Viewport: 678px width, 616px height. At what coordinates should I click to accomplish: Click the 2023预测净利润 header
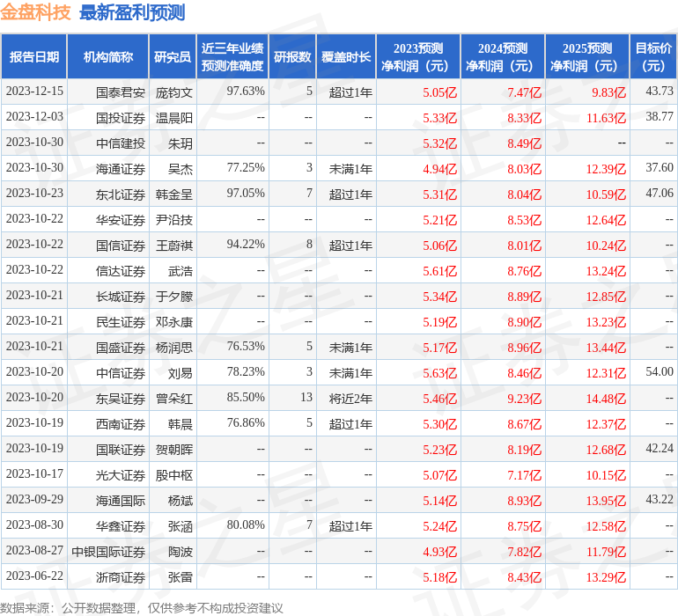click(x=418, y=56)
